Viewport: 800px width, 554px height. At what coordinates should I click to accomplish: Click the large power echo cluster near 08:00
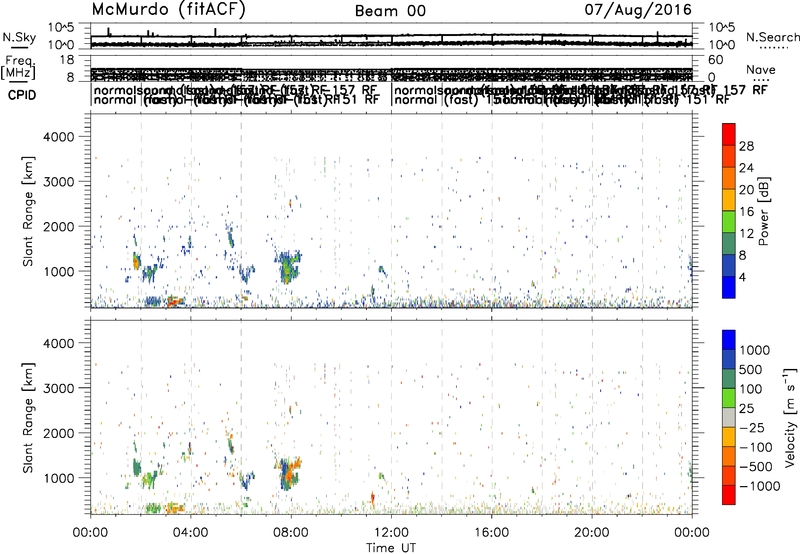pyautogui.click(x=288, y=266)
